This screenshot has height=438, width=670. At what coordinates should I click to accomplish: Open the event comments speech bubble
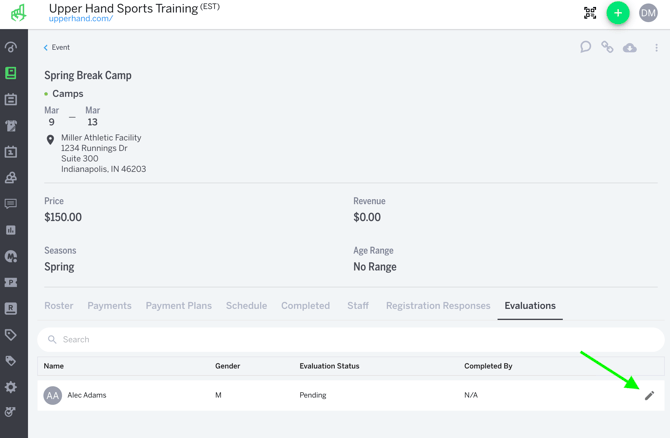tap(586, 47)
